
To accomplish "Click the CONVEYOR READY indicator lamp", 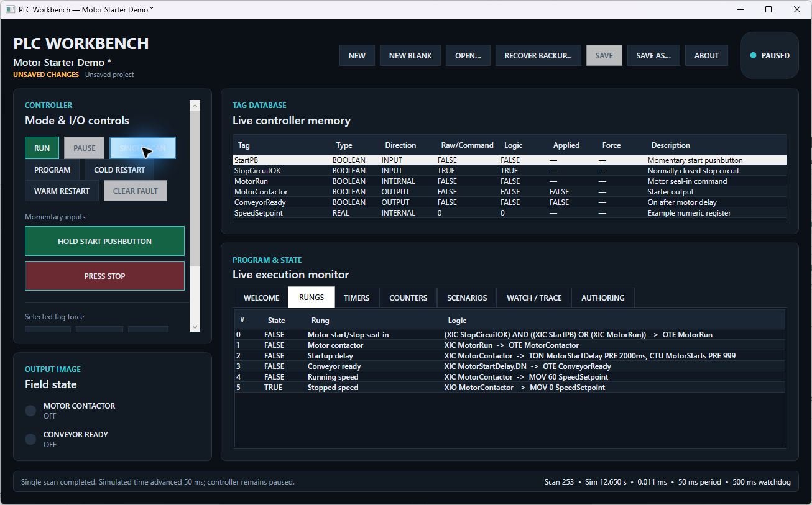I will (30, 439).
